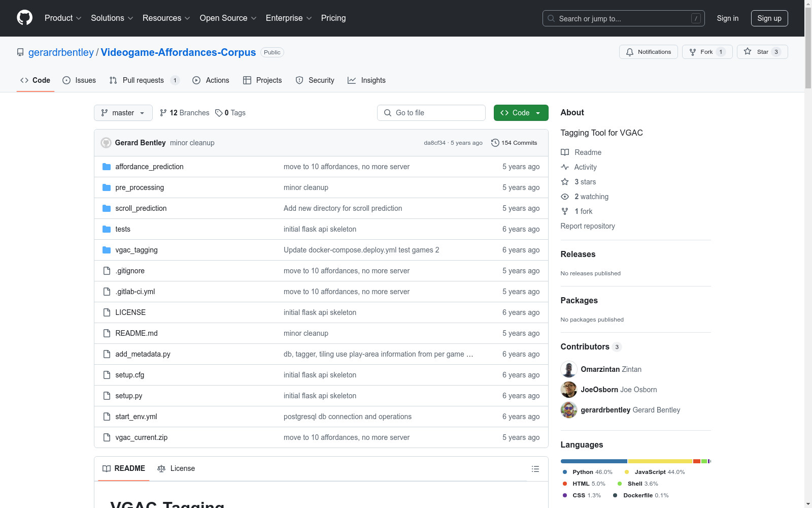Screen dimensions: 812x508
Task: Switch to the Pull requests tab
Action: point(144,80)
